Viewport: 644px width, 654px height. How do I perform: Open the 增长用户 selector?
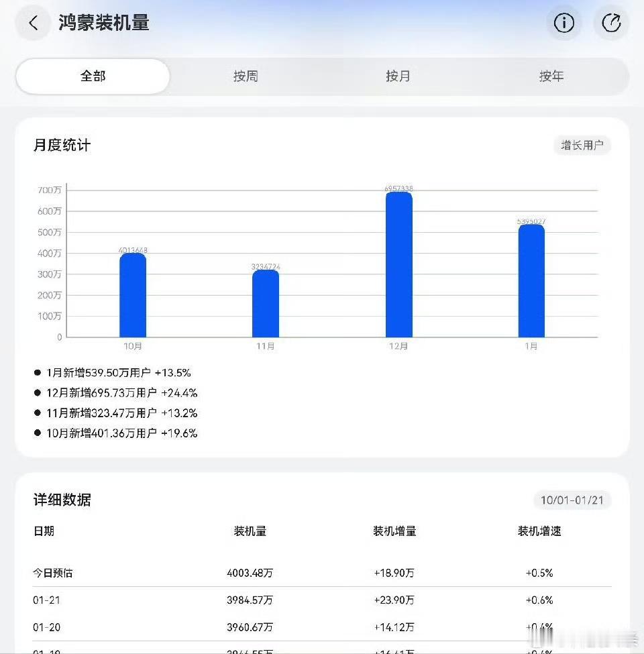[x=582, y=145]
